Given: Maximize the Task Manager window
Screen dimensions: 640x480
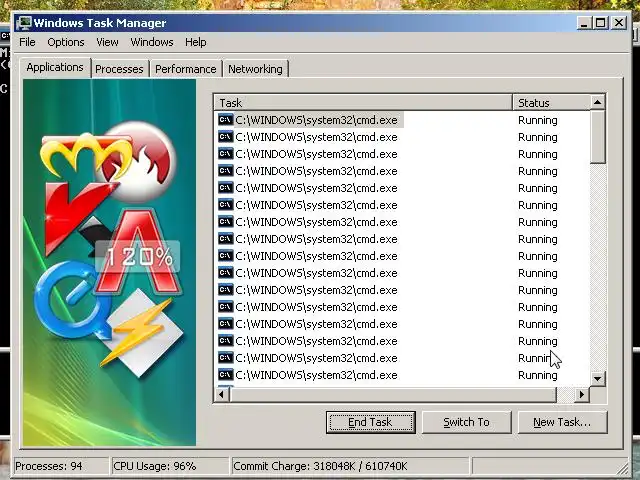Looking at the screenshot, I should pyautogui.click(x=600, y=23).
